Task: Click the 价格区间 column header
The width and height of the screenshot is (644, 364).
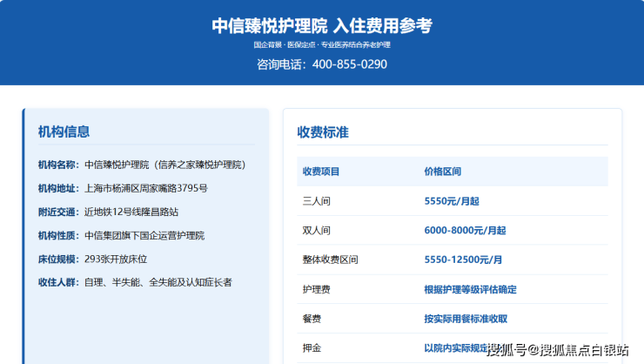Action: click(x=442, y=172)
